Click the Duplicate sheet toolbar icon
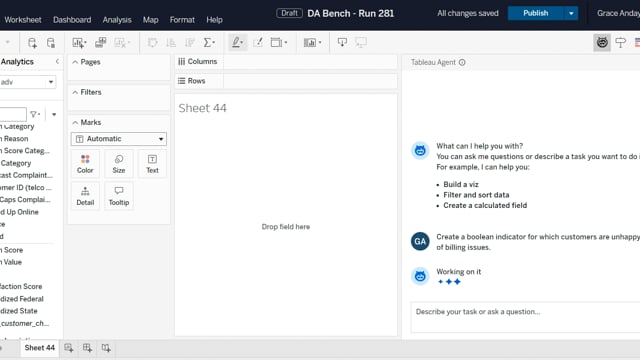Screen dimensions: 640x360 pos(100,42)
